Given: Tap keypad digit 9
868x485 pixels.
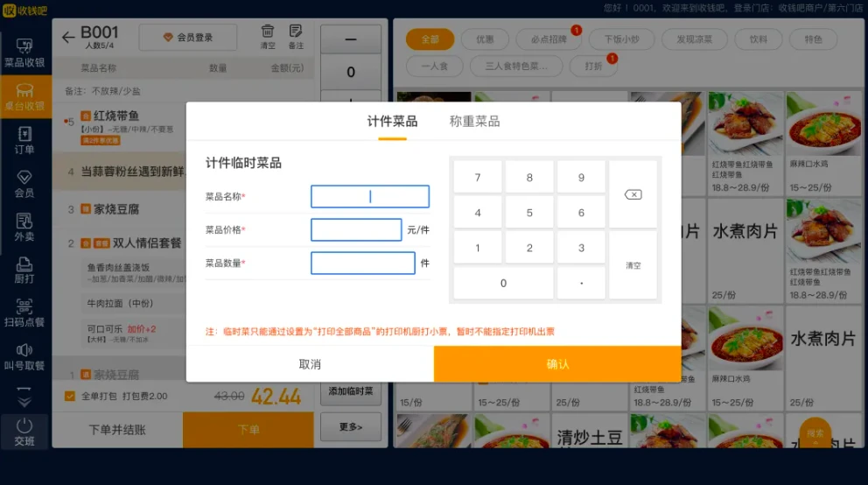Looking at the screenshot, I should (581, 178).
